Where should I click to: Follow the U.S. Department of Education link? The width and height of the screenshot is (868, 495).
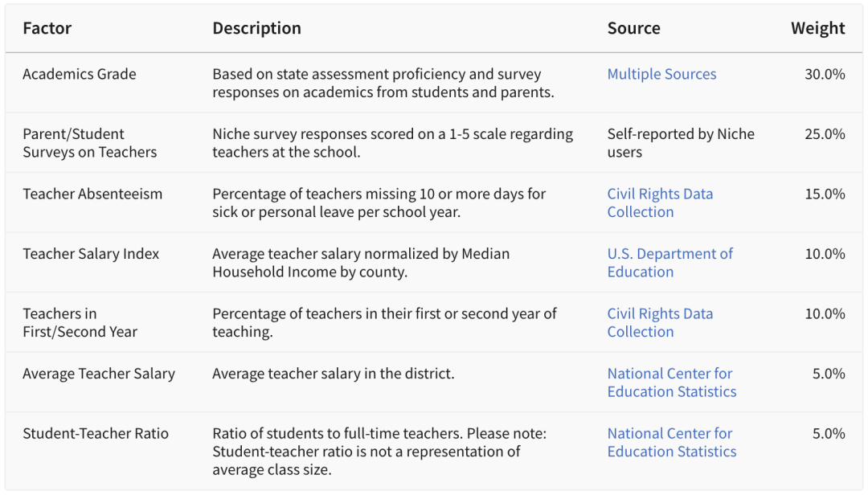click(669, 263)
